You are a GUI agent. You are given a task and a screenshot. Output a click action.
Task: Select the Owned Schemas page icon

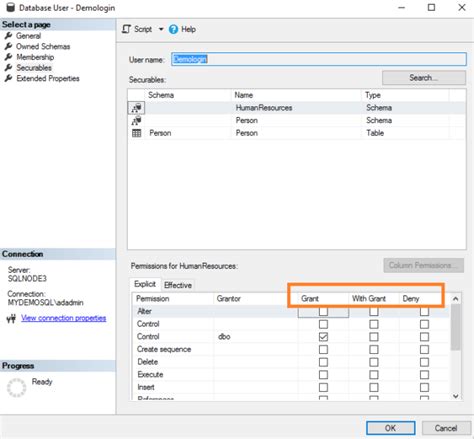pyautogui.click(x=9, y=46)
